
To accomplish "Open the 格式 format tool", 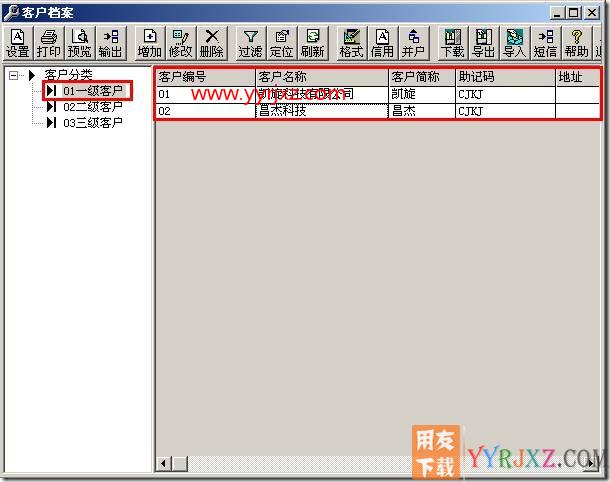I will pos(351,44).
